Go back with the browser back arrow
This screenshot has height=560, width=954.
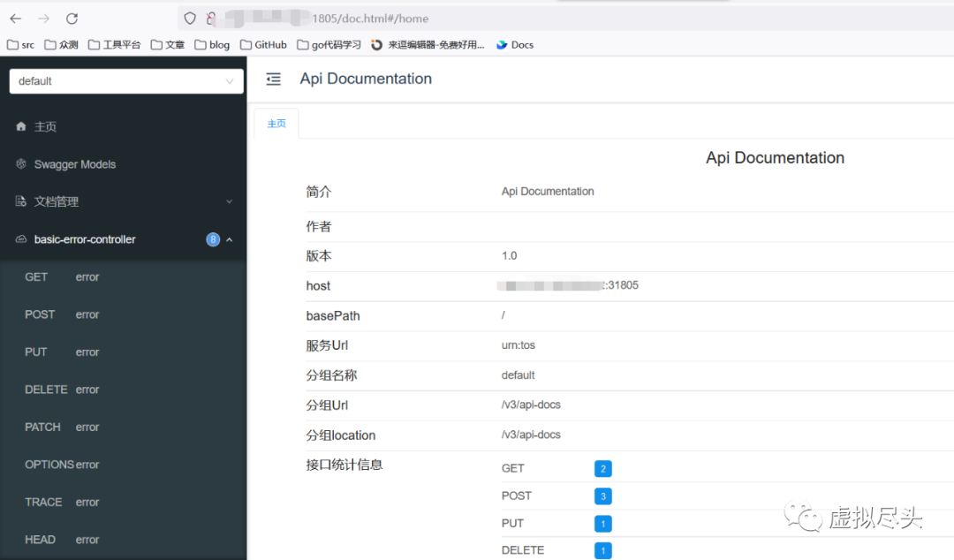pos(16,19)
